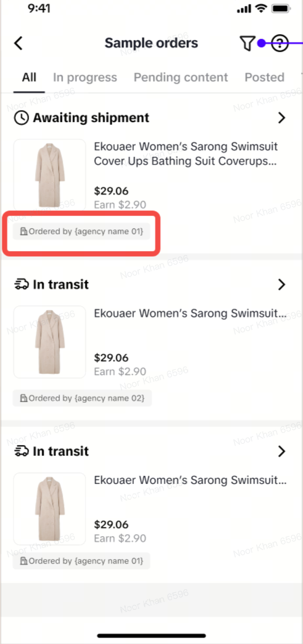This screenshot has height=644, width=303.
Task: Tap the last In transit truck icon
Action: [x=21, y=451]
